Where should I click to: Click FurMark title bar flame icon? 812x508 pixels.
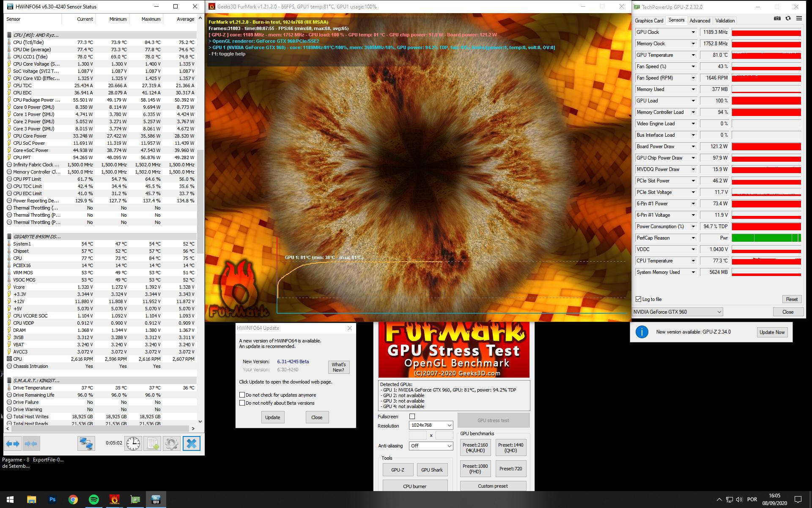pyautogui.click(x=212, y=6)
